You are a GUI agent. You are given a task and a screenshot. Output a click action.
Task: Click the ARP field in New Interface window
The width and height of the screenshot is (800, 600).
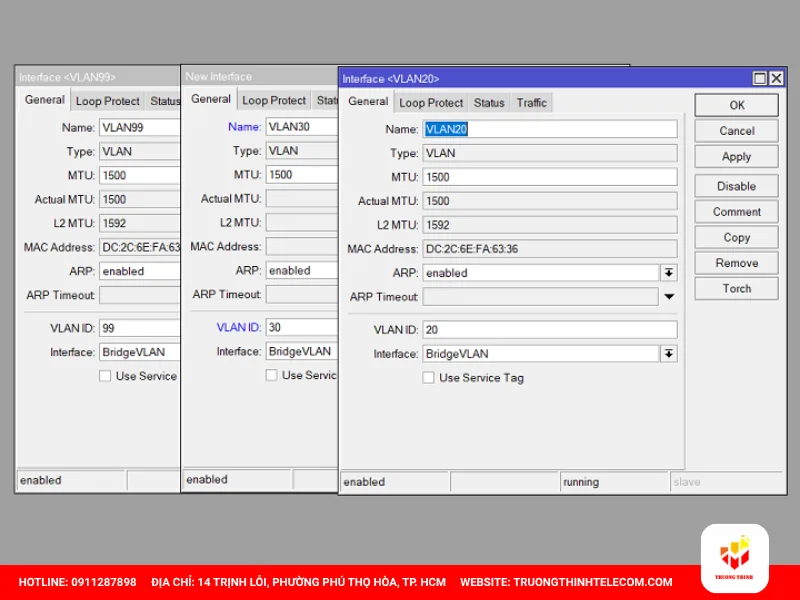(301, 270)
